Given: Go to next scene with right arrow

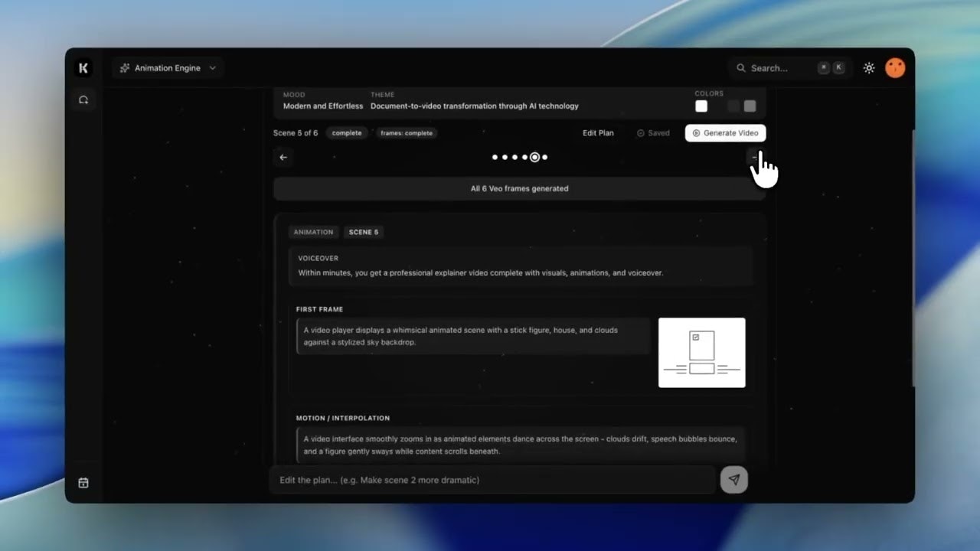Looking at the screenshot, I should pyautogui.click(x=755, y=157).
